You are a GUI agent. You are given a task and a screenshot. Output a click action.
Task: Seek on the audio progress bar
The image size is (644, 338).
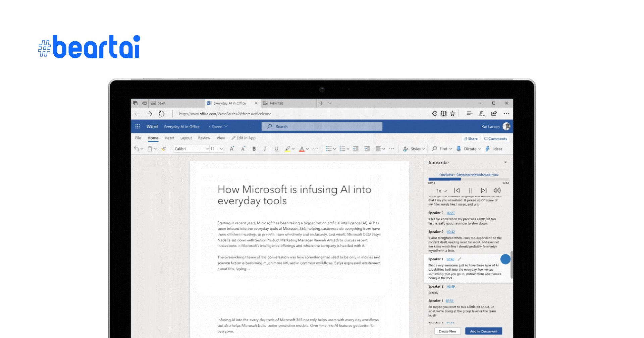469,179
